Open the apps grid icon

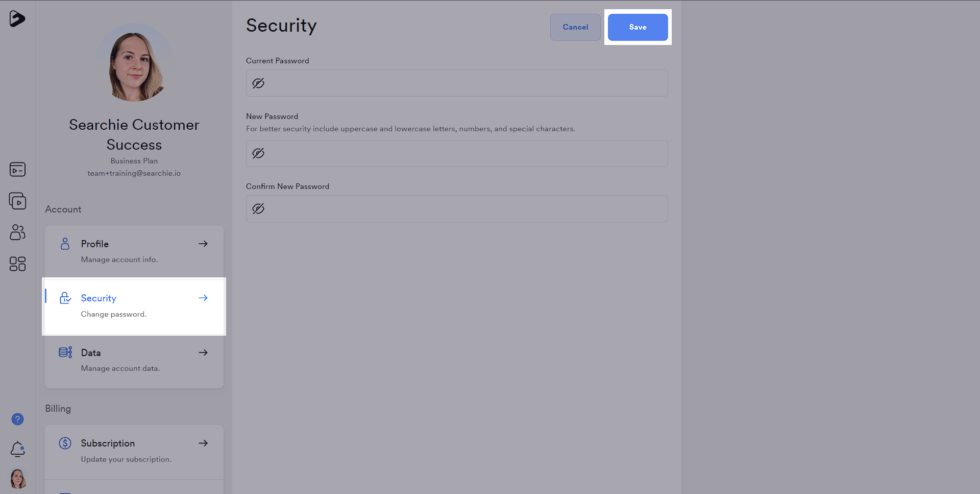(17, 264)
